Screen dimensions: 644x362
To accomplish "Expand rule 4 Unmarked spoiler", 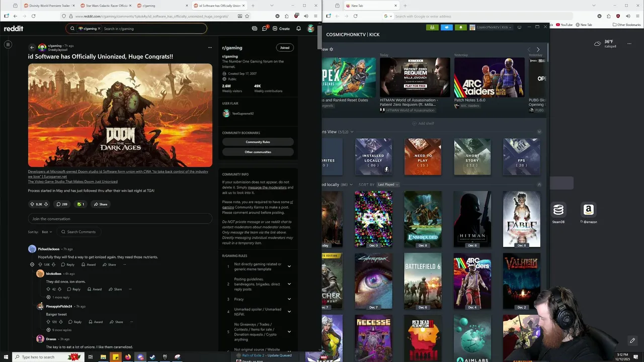I will click(289, 312).
